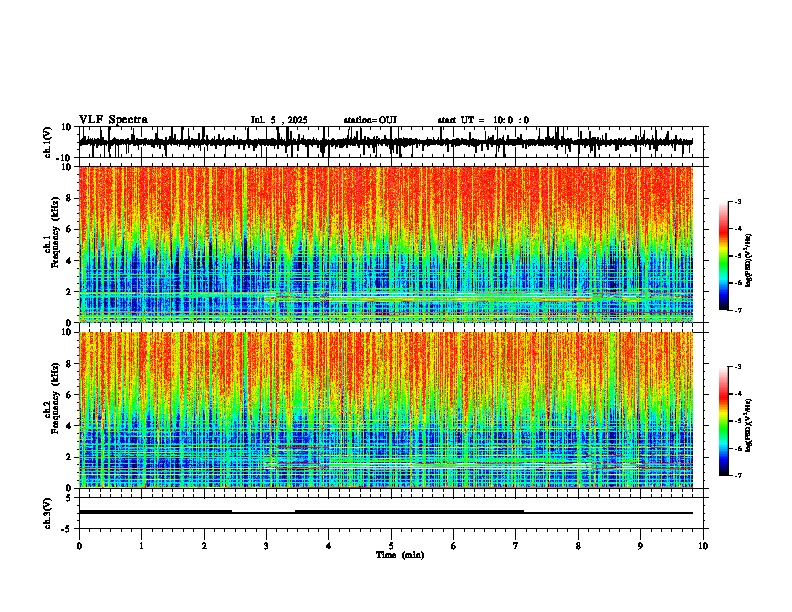Click the "start UT = 10:0 :0" header text
This screenshot has width=792, height=612.
(483, 120)
